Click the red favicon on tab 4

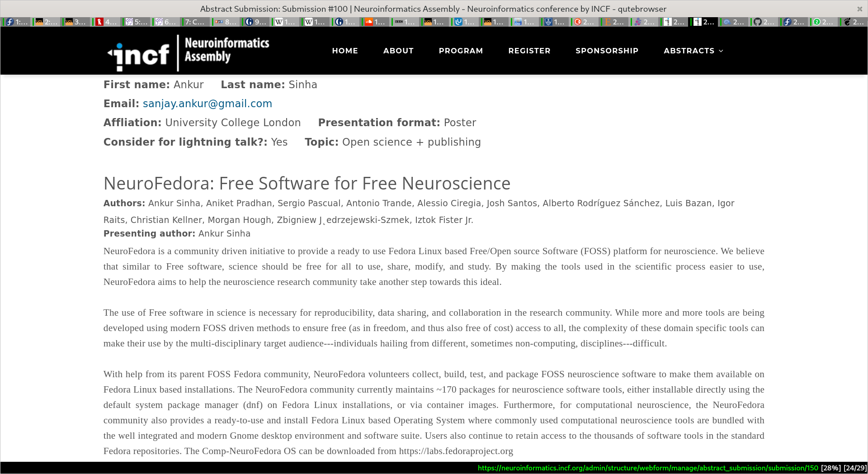pos(99,22)
